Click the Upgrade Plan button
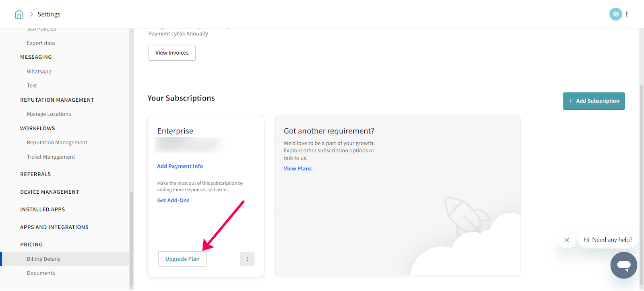Viewport: 644px width, 291px height. (182, 259)
